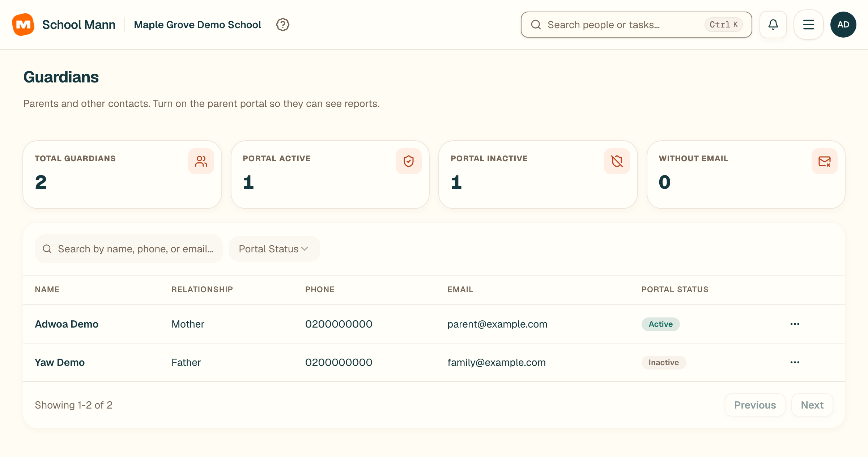This screenshot has height=457, width=868.
Task: Click the magnifier icon in global search
Action: [x=536, y=25]
